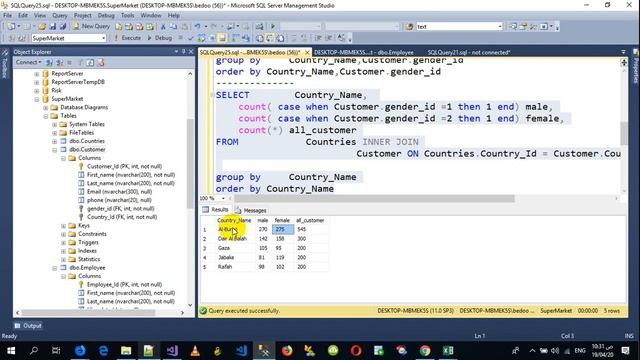Image resolution: width=640 pixels, height=360 pixels.
Task: Open Excel from the taskbar
Action: click(448, 351)
